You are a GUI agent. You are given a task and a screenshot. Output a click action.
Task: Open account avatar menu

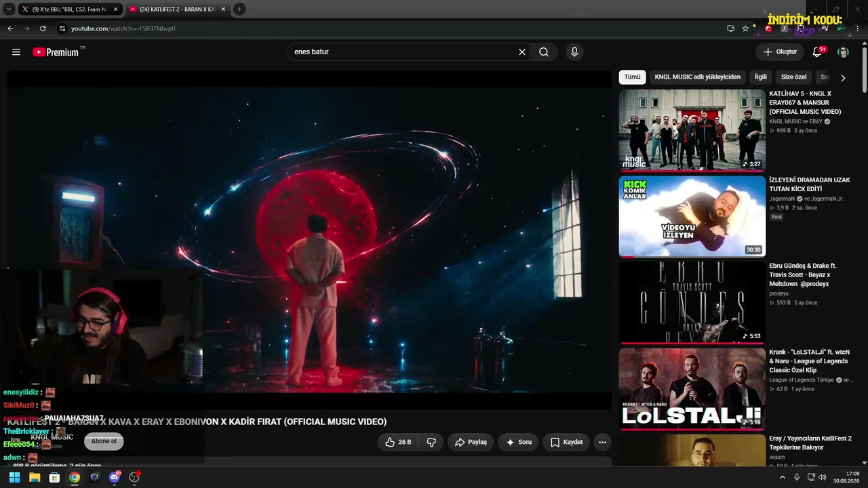pos(843,52)
